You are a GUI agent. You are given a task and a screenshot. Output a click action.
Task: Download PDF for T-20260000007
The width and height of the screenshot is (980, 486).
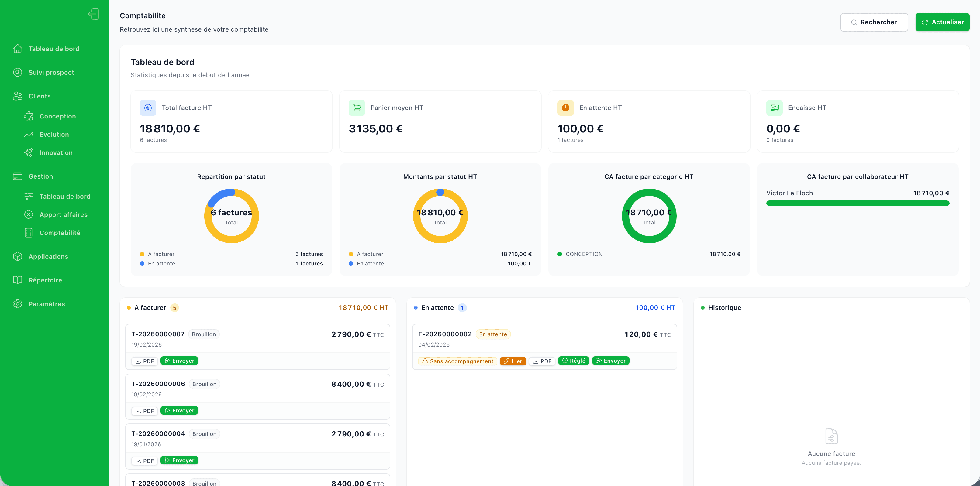(145, 361)
